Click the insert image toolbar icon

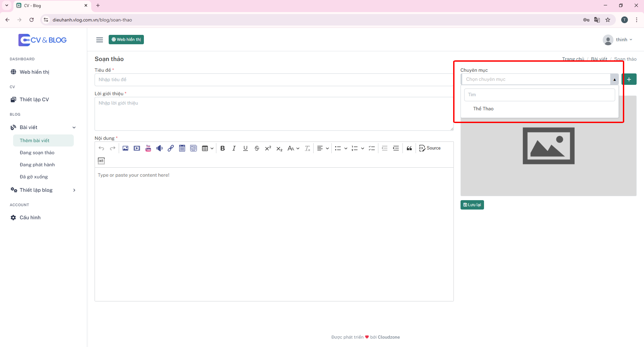pos(125,148)
